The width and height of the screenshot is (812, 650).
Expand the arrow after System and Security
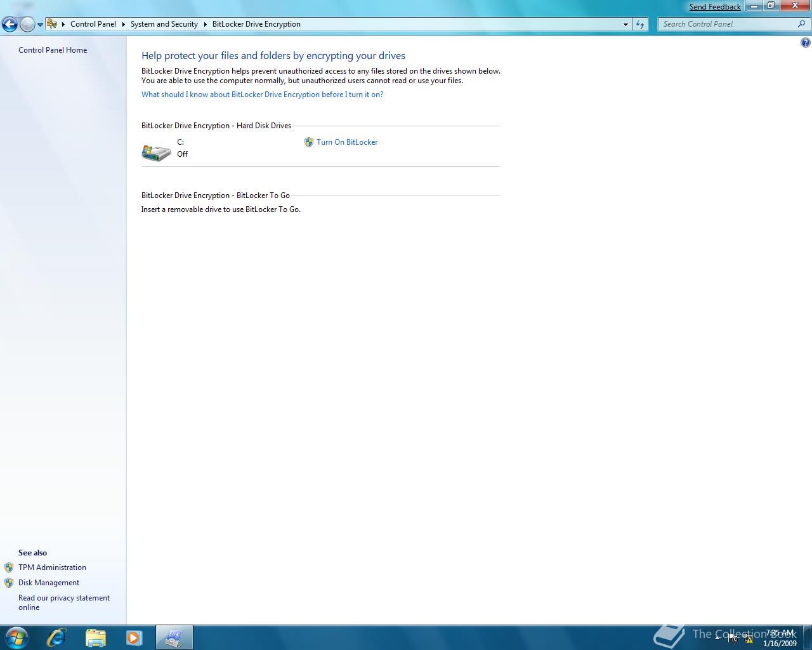(x=205, y=24)
